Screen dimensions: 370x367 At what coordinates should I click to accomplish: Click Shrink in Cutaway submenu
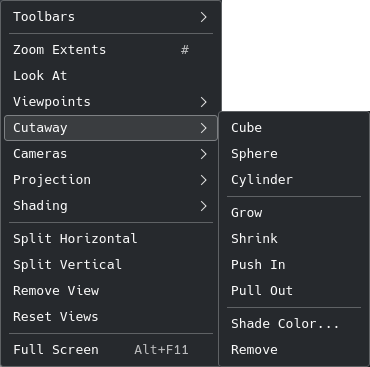(294, 239)
